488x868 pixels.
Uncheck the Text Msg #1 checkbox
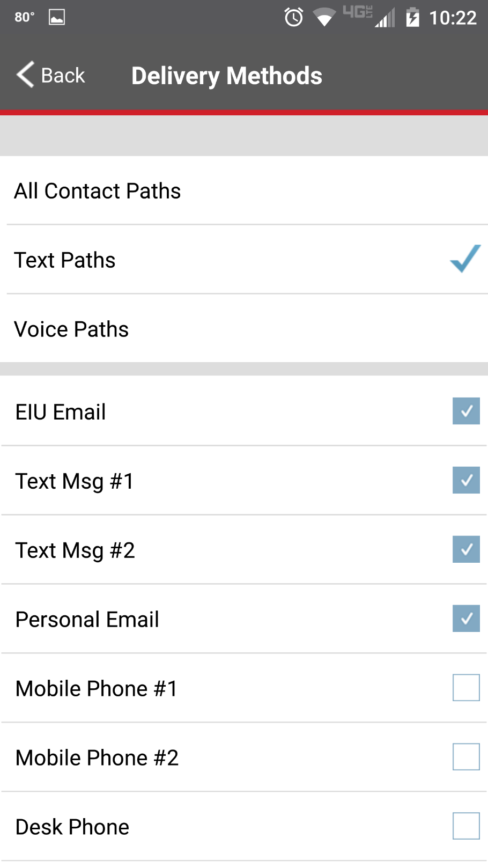click(x=466, y=480)
